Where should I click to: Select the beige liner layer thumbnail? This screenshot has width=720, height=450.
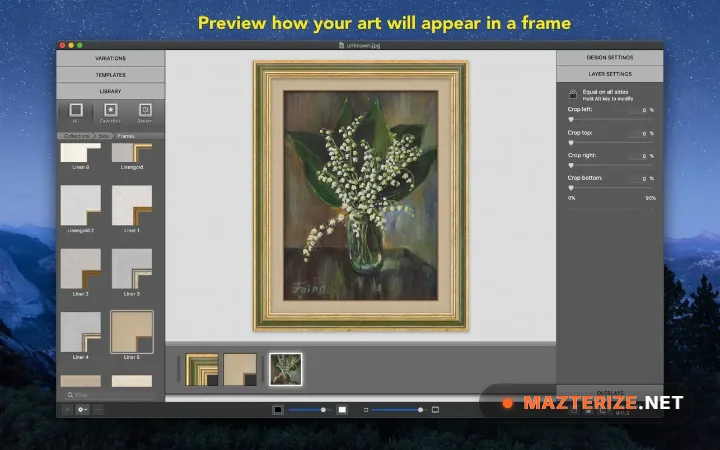tap(240, 370)
